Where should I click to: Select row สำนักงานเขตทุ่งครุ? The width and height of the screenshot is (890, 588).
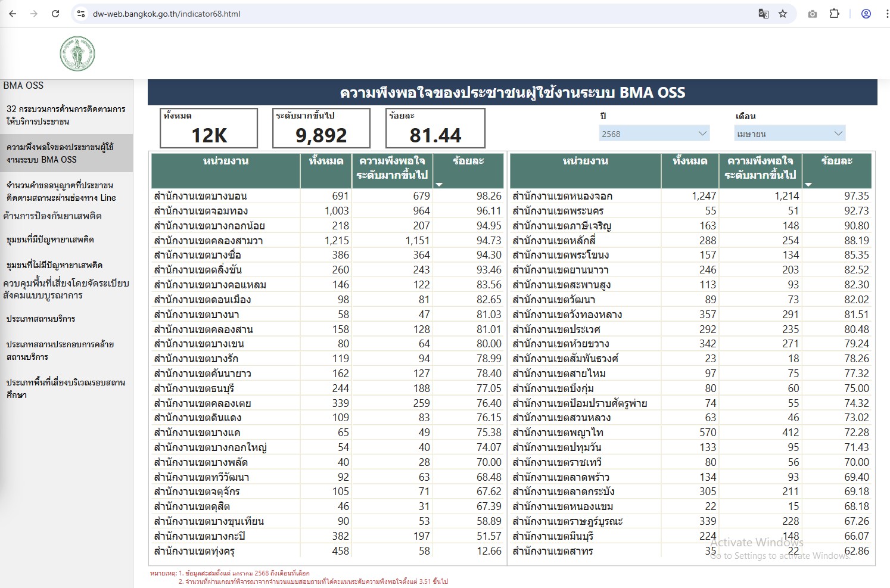point(328,551)
